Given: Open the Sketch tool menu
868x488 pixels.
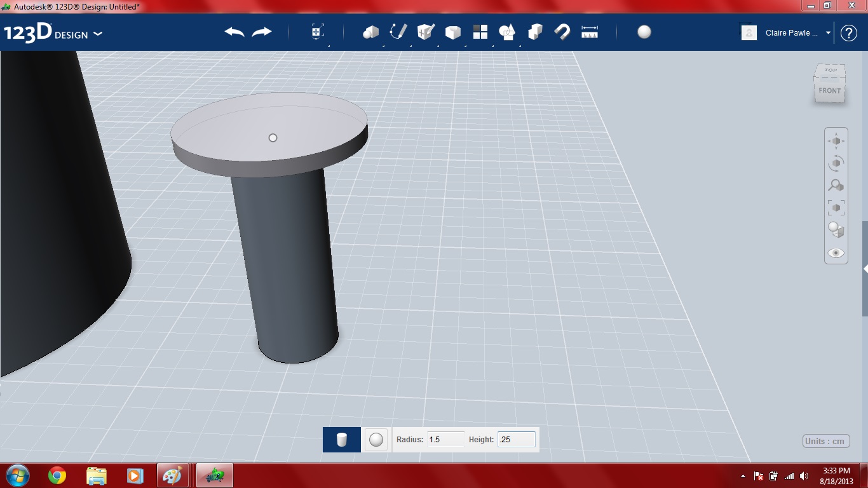Looking at the screenshot, I should coord(398,32).
